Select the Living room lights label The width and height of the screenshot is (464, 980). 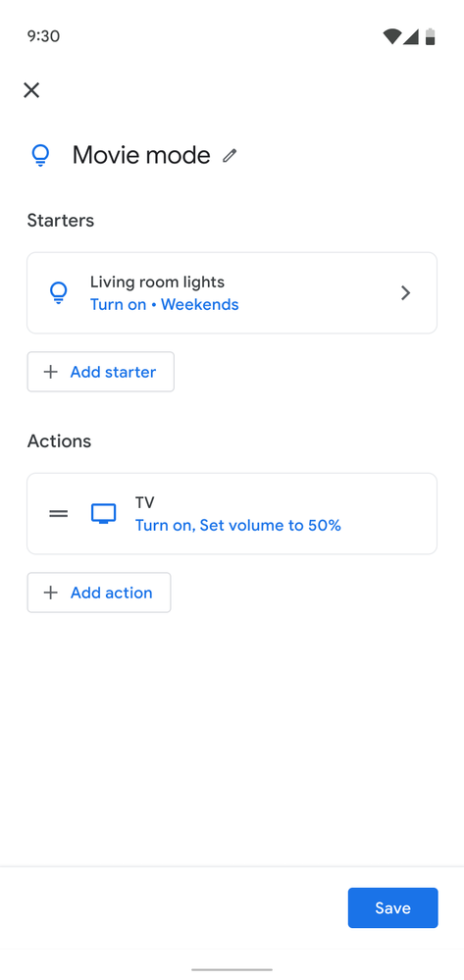pyautogui.click(x=157, y=282)
